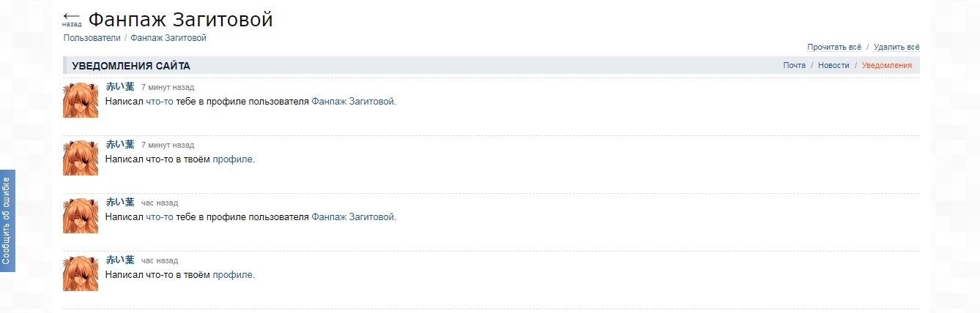The width and height of the screenshot is (980, 313).
Task: Click the back arrow icon labeled назад
Action: pyautogui.click(x=72, y=18)
